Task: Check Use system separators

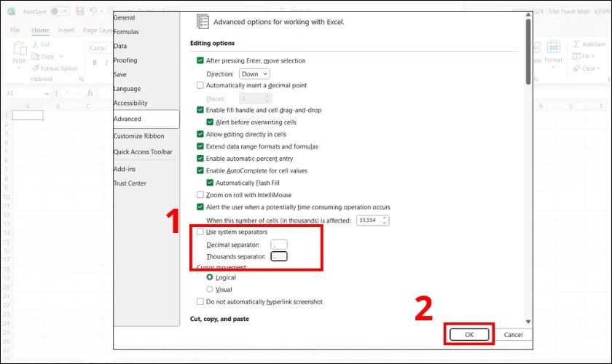Action: [x=200, y=232]
